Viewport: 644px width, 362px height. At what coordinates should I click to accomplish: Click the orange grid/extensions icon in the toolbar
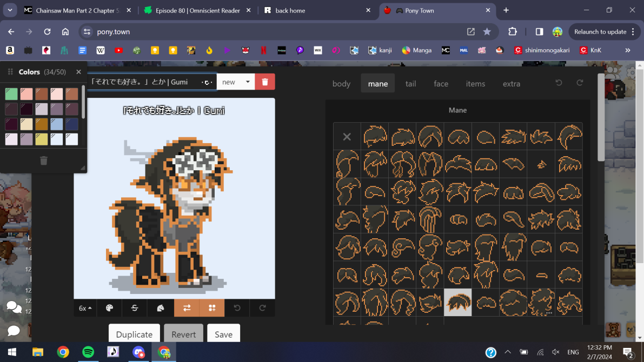pos(212,308)
